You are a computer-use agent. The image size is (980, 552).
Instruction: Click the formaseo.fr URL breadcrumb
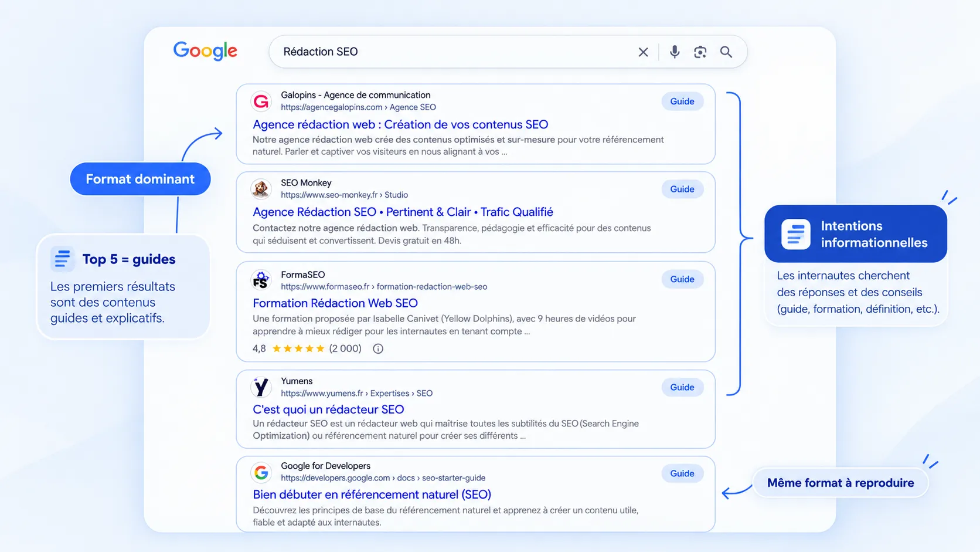point(384,287)
